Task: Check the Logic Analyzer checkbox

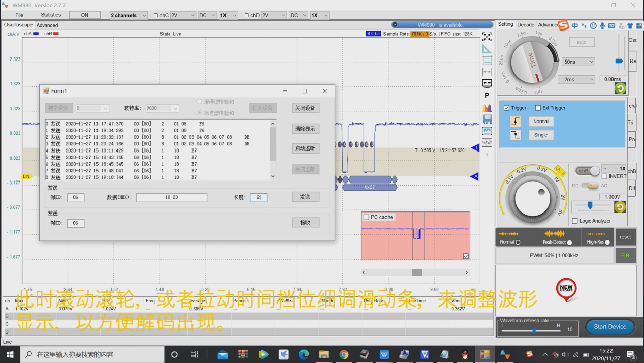Action: [575, 221]
